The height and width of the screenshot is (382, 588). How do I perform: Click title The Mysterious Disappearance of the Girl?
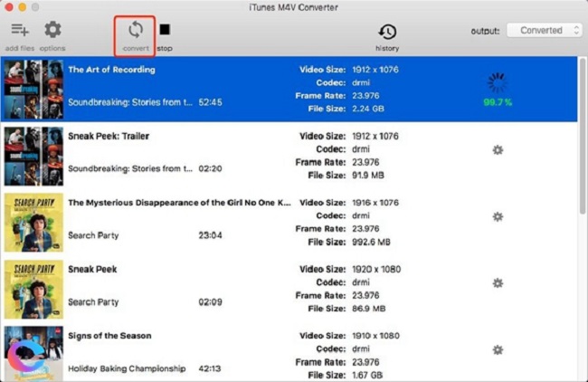(x=179, y=203)
